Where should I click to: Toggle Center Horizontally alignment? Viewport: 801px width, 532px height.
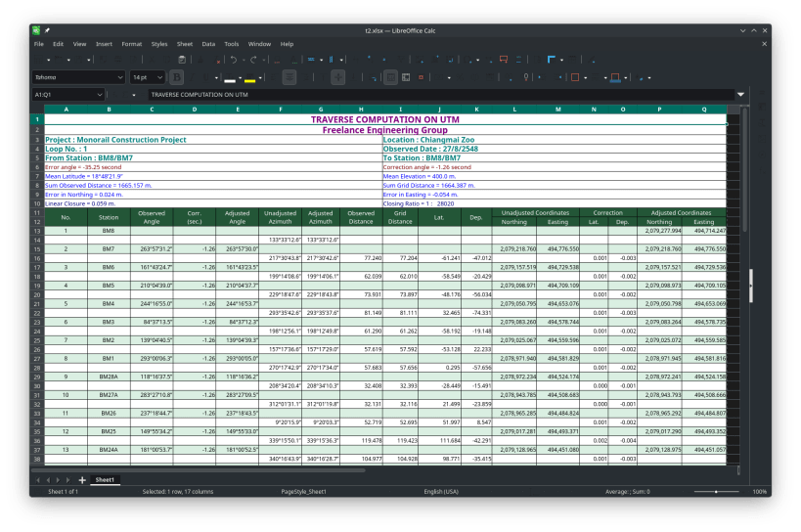coord(289,77)
